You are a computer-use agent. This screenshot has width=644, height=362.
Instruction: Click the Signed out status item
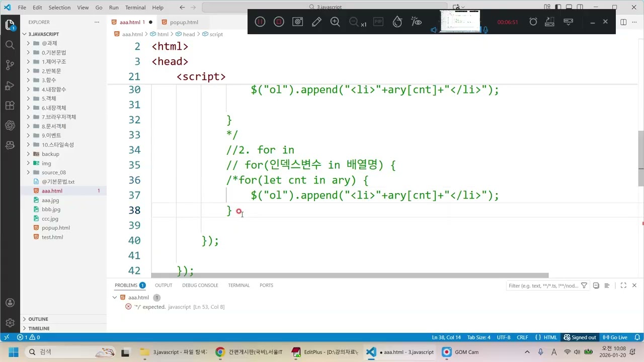[x=580, y=337]
